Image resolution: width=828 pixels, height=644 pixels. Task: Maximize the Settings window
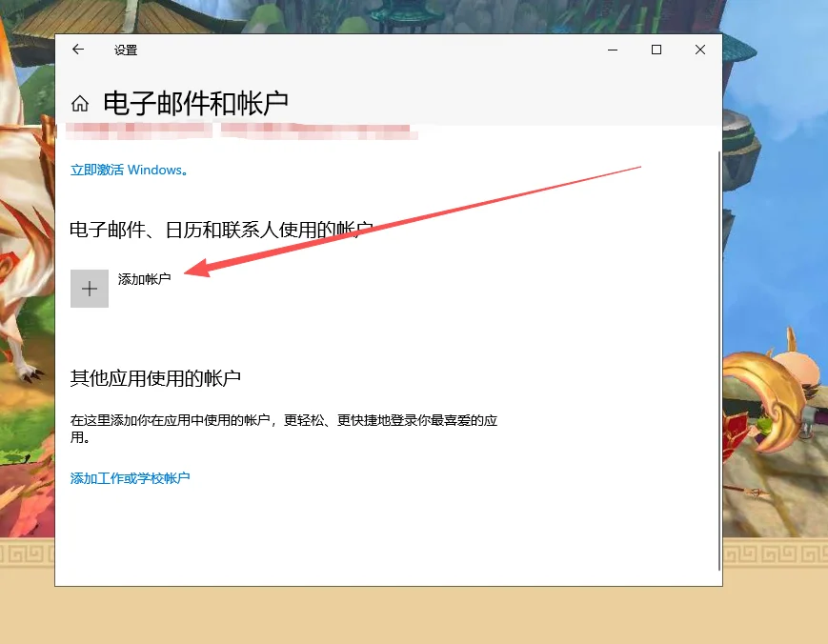656,50
